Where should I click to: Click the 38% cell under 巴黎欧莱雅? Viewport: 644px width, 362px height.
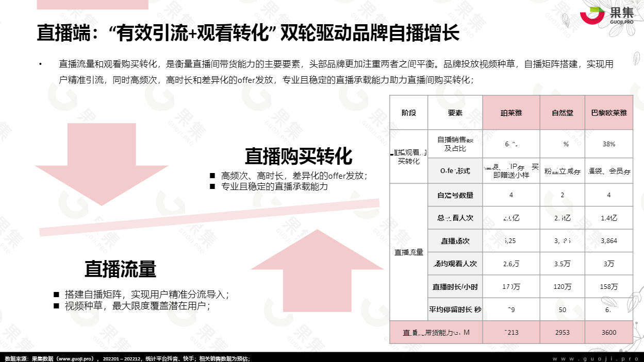tap(609, 144)
